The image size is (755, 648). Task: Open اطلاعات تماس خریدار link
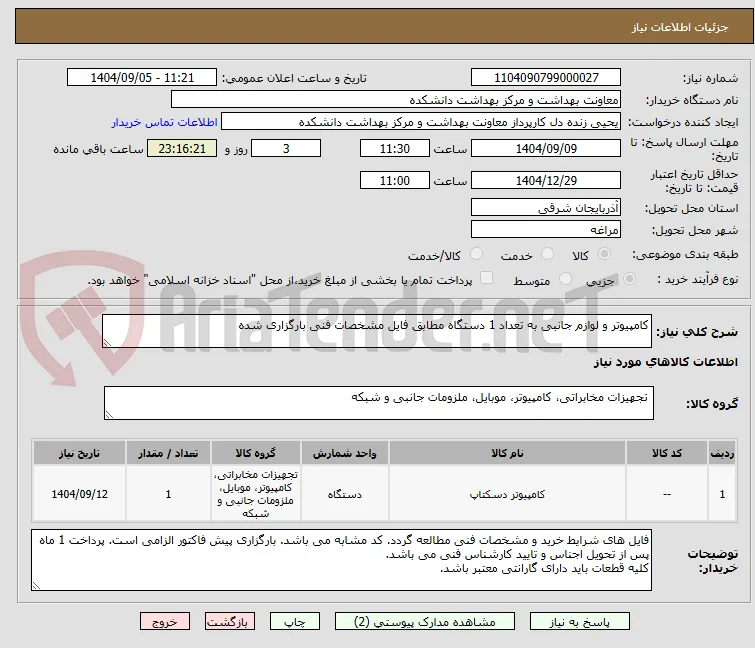click(x=165, y=122)
